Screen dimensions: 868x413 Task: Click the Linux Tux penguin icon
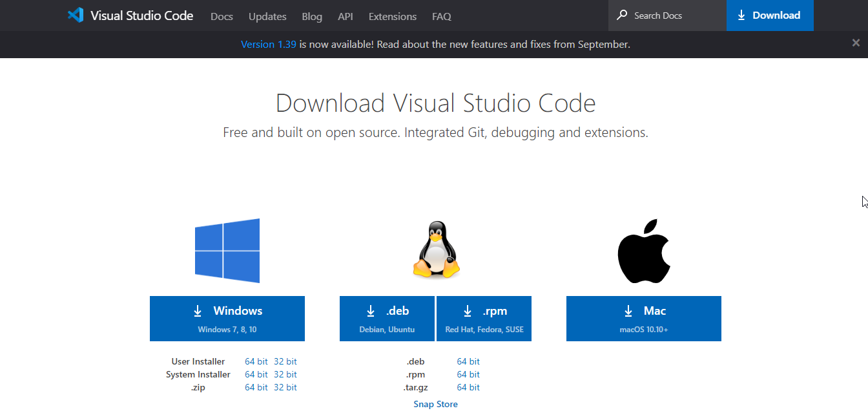pos(436,251)
